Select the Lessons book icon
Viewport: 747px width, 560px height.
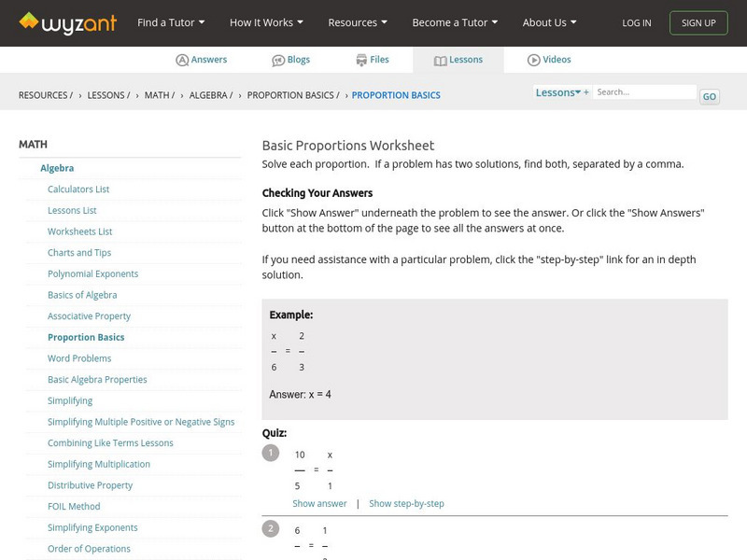441,60
